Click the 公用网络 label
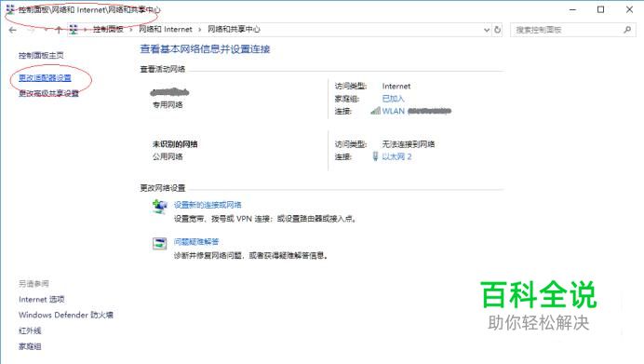The height and width of the screenshot is (364, 644). [168, 156]
